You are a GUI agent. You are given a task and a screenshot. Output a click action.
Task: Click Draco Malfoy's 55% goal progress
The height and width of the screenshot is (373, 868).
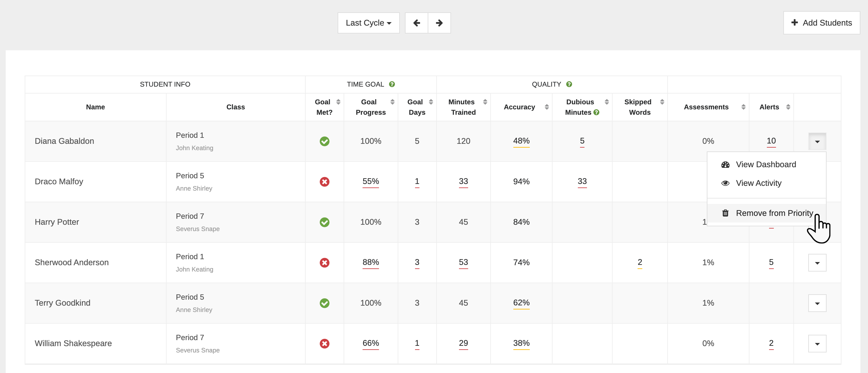(x=371, y=181)
